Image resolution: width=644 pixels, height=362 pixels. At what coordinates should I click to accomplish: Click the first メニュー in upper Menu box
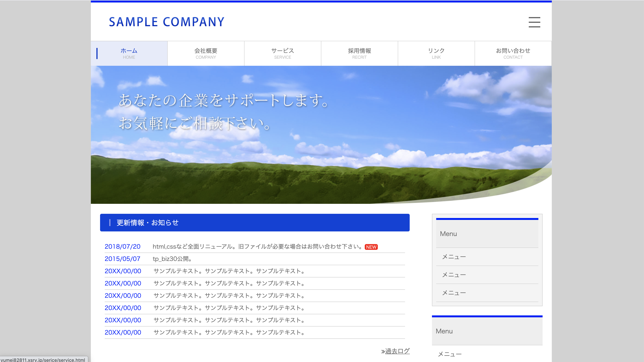(454, 257)
